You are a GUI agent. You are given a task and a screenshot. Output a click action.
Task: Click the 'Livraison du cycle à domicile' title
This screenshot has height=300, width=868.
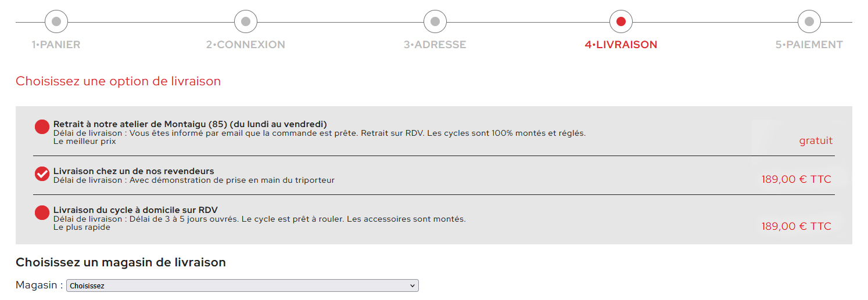tap(135, 210)
